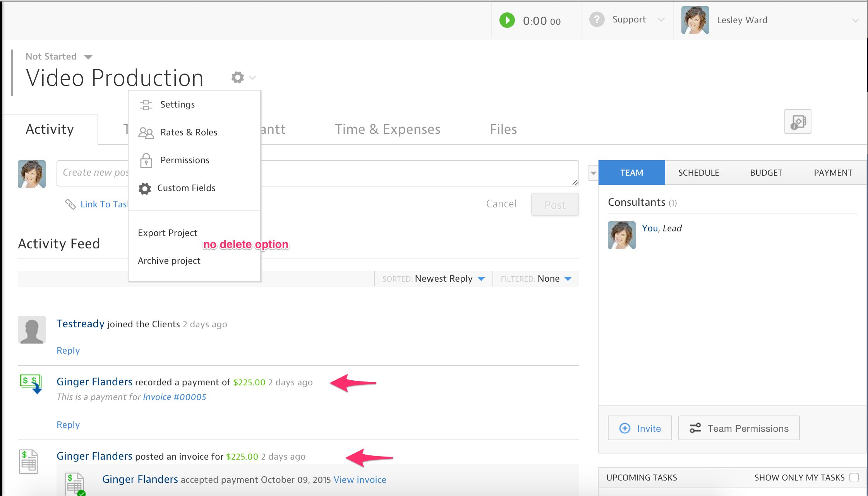Image resolution: width=868 pixels, height=496 pixels.
Task: Click the Link To Task chain icon
Action: (x=70, y=204)
